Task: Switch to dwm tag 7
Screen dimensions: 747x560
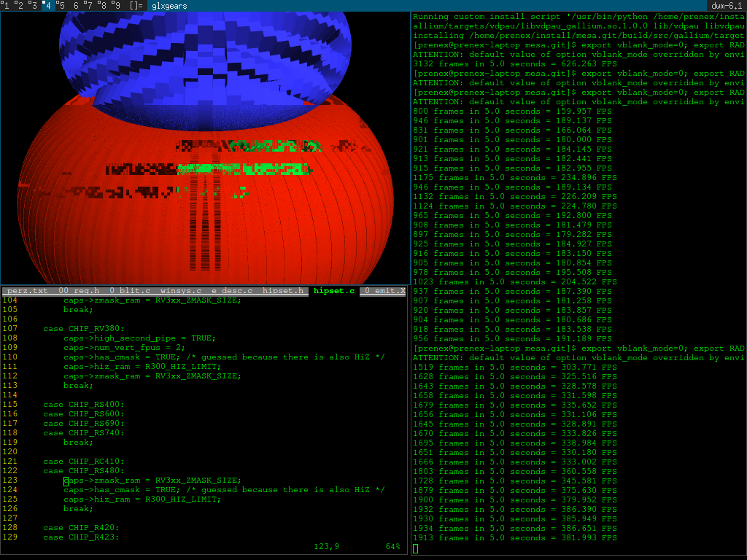Action: pos(89,6)
